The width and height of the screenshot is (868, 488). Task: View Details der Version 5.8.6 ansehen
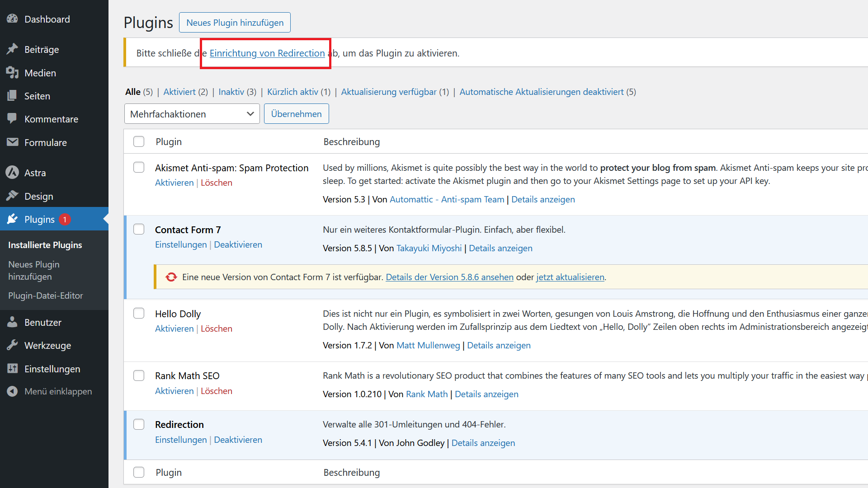[x=449, y=277]
